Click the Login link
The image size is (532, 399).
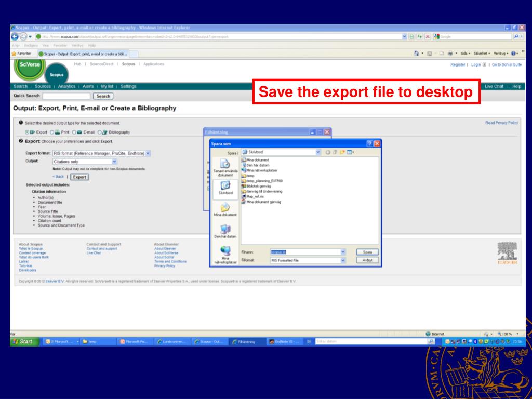tap(476, 65)
